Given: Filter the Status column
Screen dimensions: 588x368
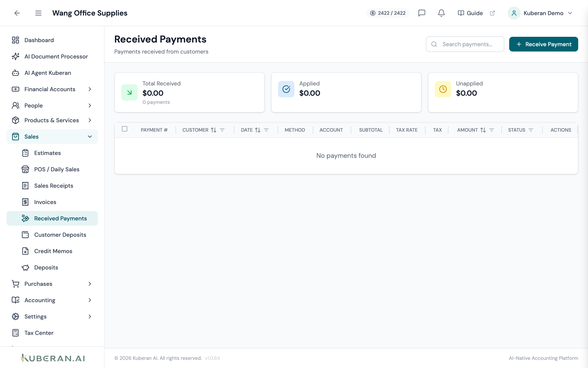Looking at the screenshot, I should click(x=531, y=130).
